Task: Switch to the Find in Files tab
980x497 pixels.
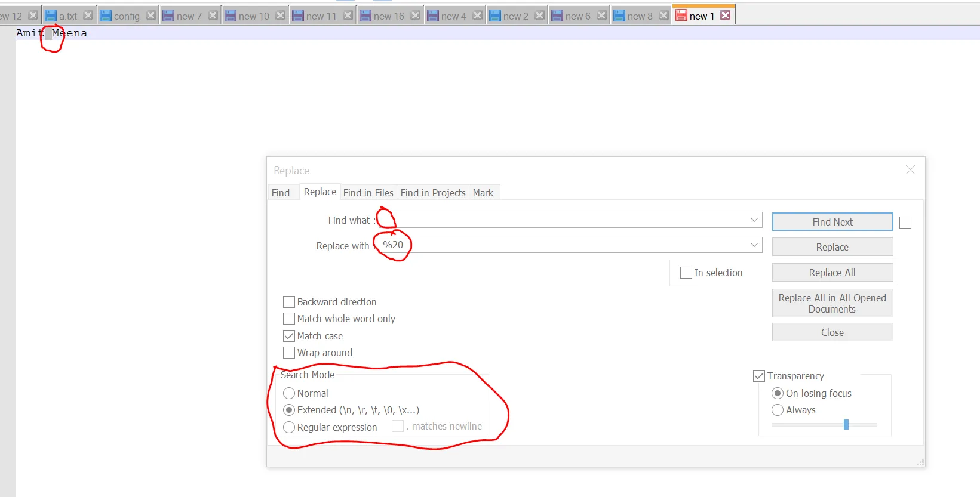Action: pyautogui.click(x=368, y=193)
